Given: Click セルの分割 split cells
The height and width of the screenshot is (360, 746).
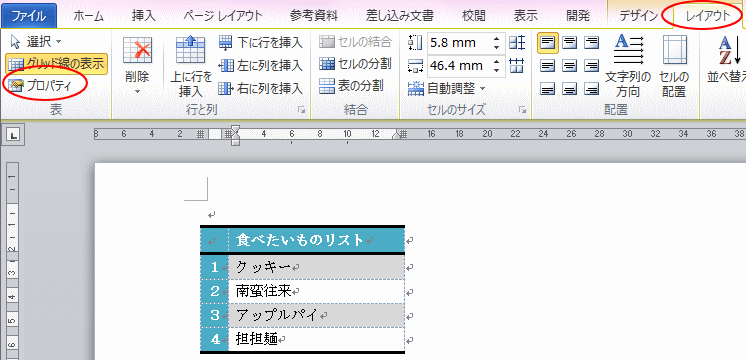Looking at the screenshot, I should [355, 63].
